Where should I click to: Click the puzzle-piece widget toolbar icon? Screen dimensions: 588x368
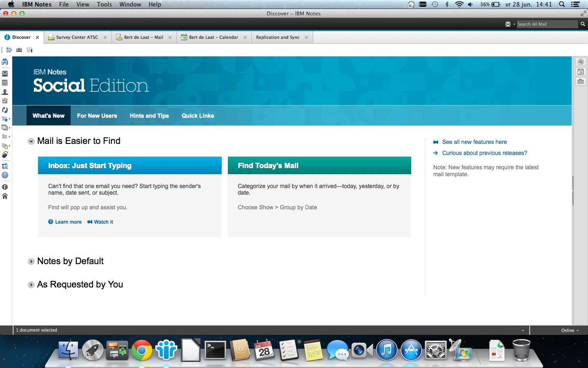coord(9,50)
